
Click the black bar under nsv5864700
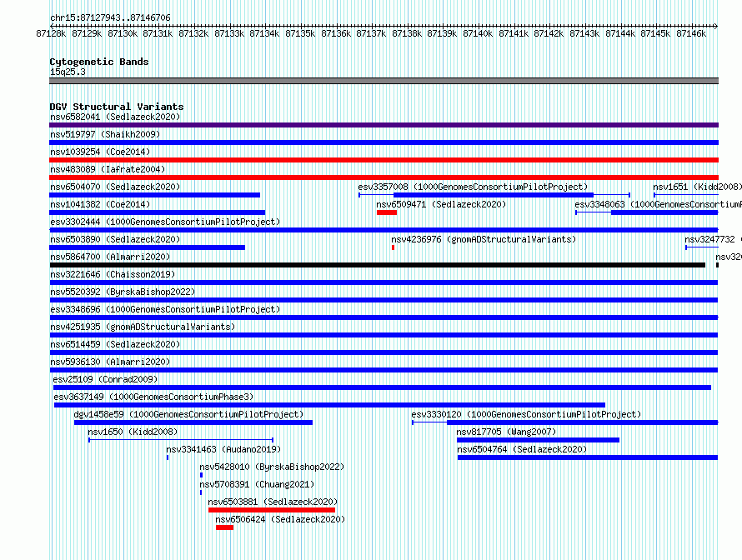[x=377, y=265]
